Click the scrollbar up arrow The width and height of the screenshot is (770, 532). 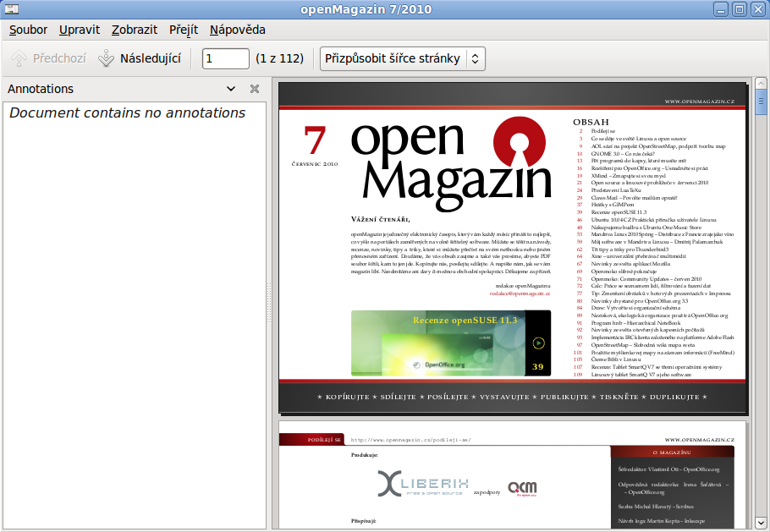point(761,83)
